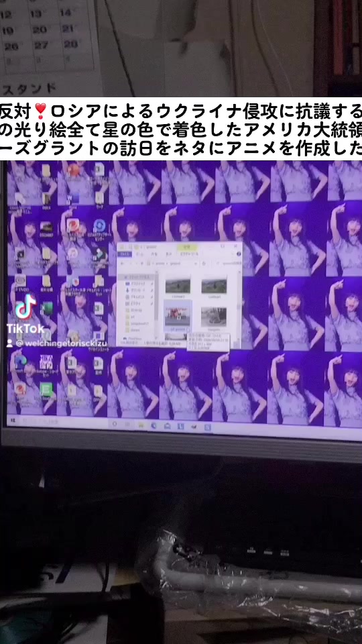Open the Cortana circle on the taskbar

(x=115, y=423)
